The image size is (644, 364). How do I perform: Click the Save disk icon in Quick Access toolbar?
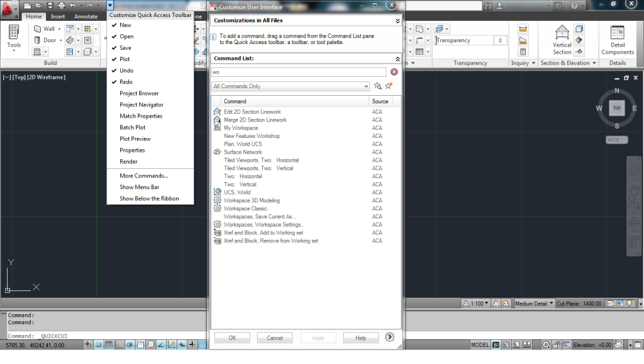[50, 5]
